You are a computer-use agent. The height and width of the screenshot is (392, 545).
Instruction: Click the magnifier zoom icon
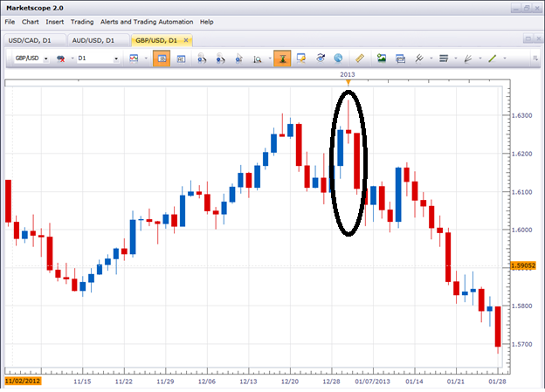259,58
